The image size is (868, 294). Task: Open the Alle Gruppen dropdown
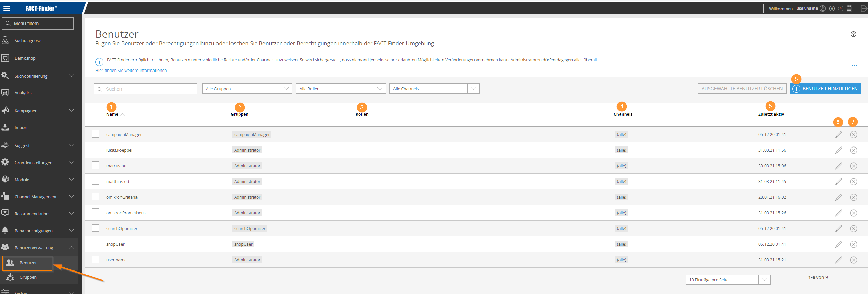click(x=247, y=89)
